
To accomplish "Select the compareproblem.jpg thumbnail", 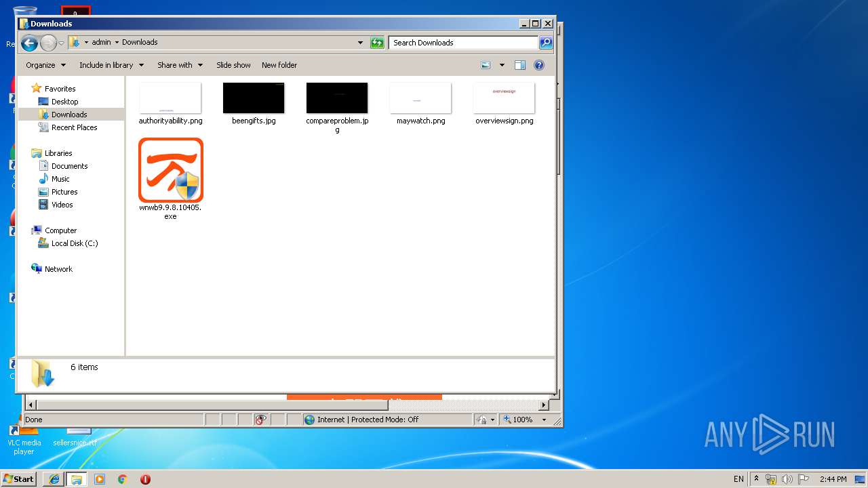I will pyautogui.click(x=337, y=98).
